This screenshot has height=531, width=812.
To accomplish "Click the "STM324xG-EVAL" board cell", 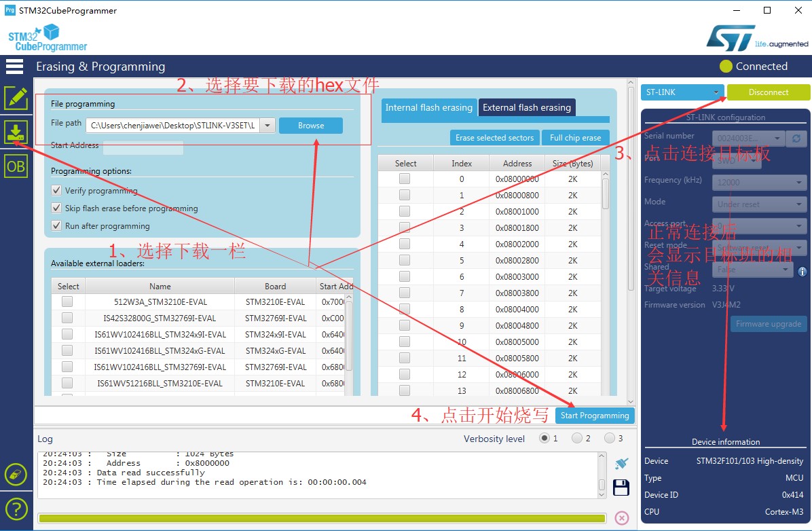I will [276, 351].
